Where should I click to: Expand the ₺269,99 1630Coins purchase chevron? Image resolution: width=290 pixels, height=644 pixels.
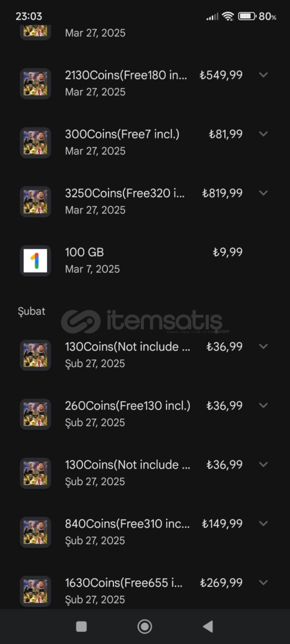[x=264, y=583]
